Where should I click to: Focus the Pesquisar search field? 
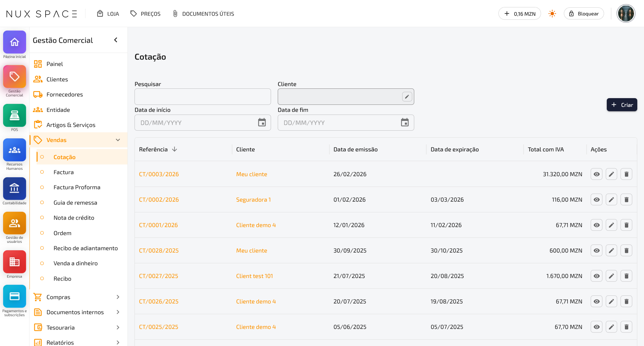pos(203,97)
